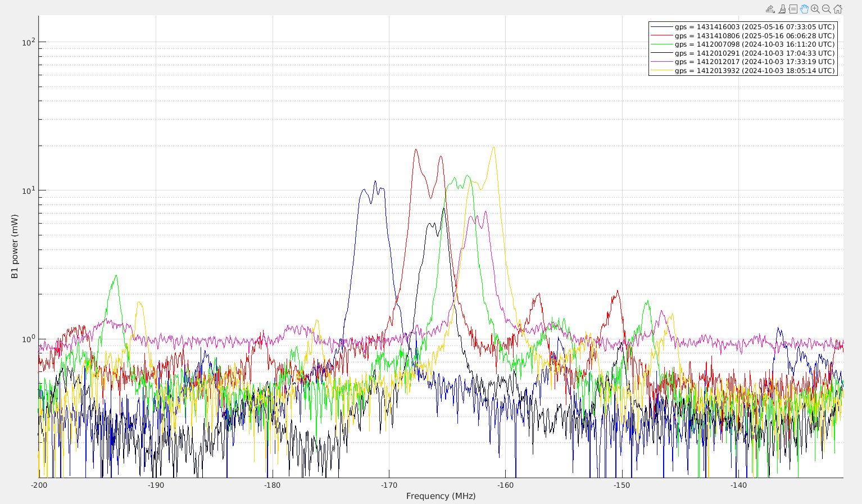The height and width of the screenshot is (504, 862).
Task: Click the -200 x-axis tick label
Action: click(x=39, y=485)
